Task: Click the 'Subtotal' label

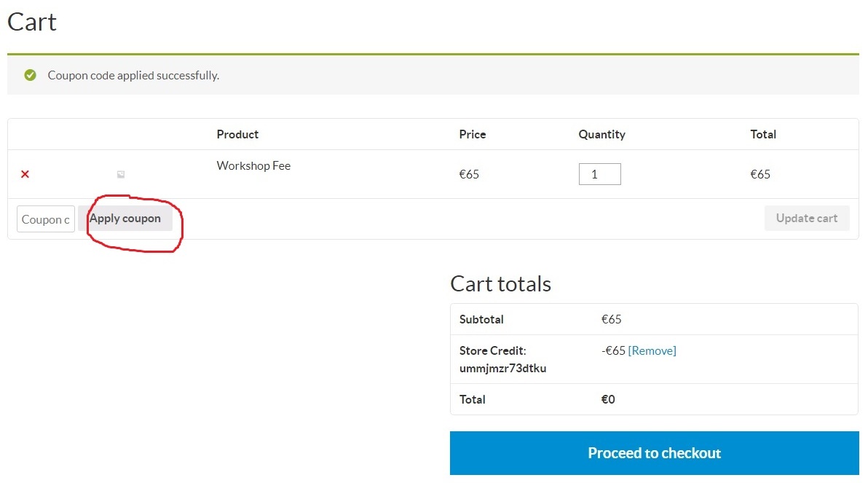Action: click(481, 319)
